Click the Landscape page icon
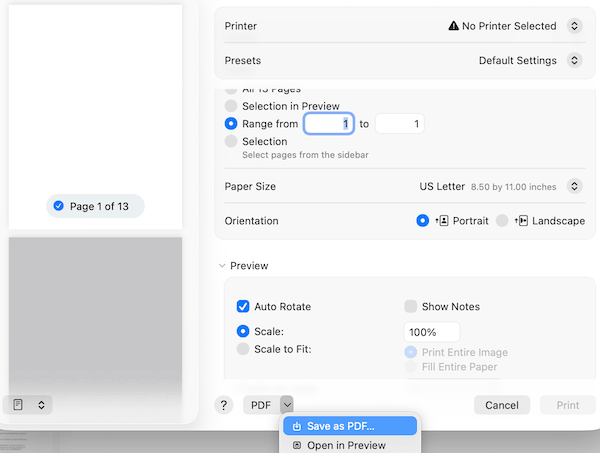This screenshot has height=453, width=600. 521,221
